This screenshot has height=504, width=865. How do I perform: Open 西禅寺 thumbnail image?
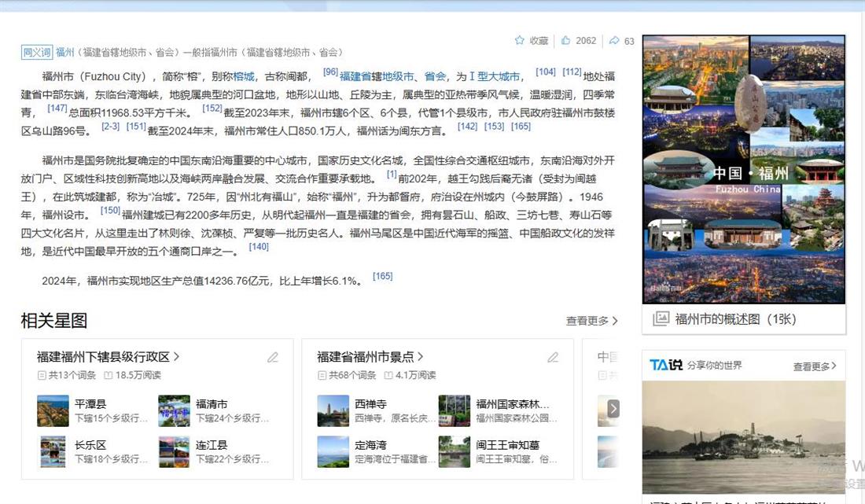[x=333, y=410]
